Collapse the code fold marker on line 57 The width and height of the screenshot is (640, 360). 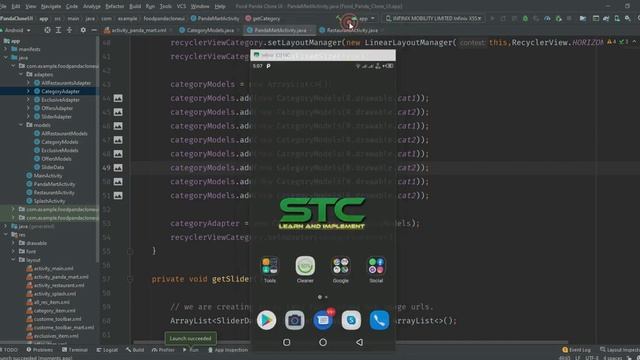[x=130, y=279]
